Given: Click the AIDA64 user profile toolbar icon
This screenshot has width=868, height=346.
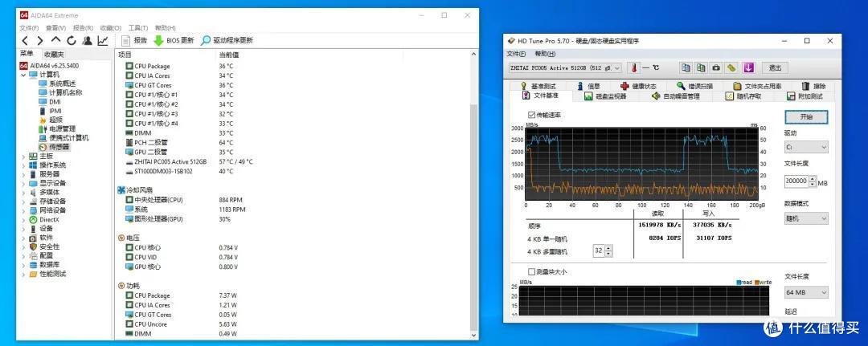Looking at the screenshot, I should (87, 40).
